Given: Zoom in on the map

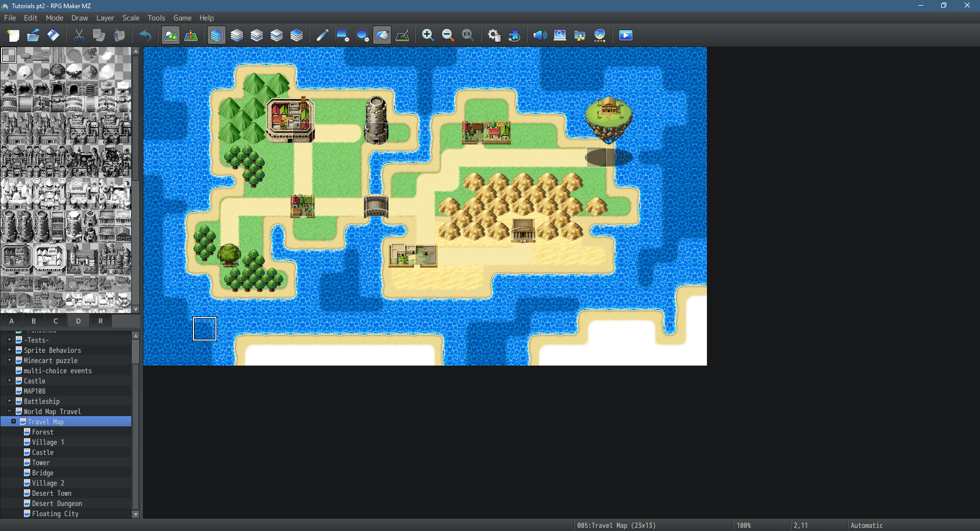Looking at the screenshot, I should pyautogui.click(x=428, y=35).
